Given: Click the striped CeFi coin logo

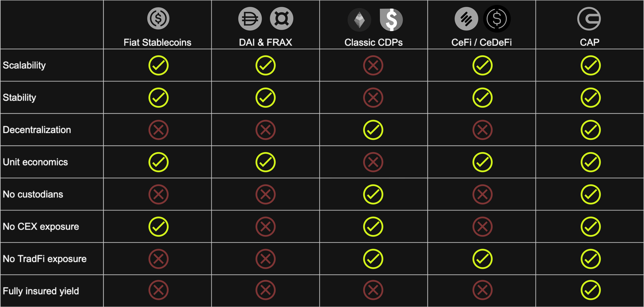Looking at the screenshot, I should (x=466, y=19).
